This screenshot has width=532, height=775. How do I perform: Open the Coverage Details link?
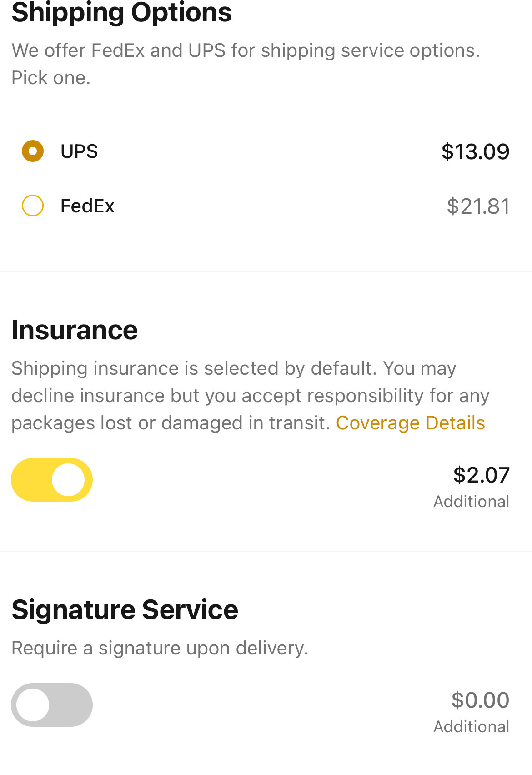pos(410,423)
